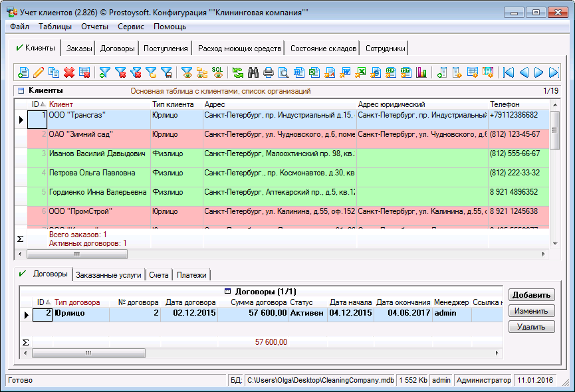Switch to the Заказы tab
Viewport: 575px width, 392px height.
(79, 49)
